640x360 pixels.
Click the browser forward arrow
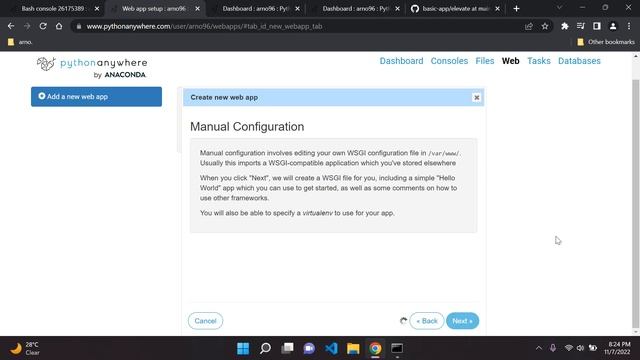click(x=27, y=26)
